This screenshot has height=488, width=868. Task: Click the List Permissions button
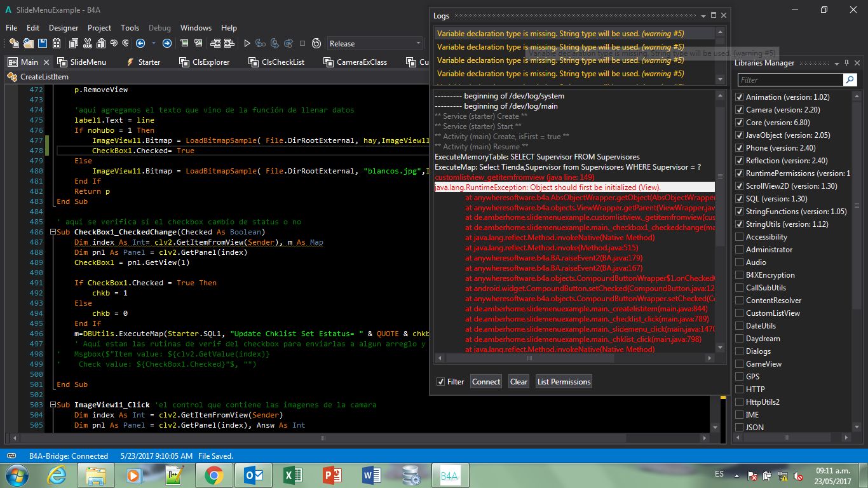(x=564, y=381)
